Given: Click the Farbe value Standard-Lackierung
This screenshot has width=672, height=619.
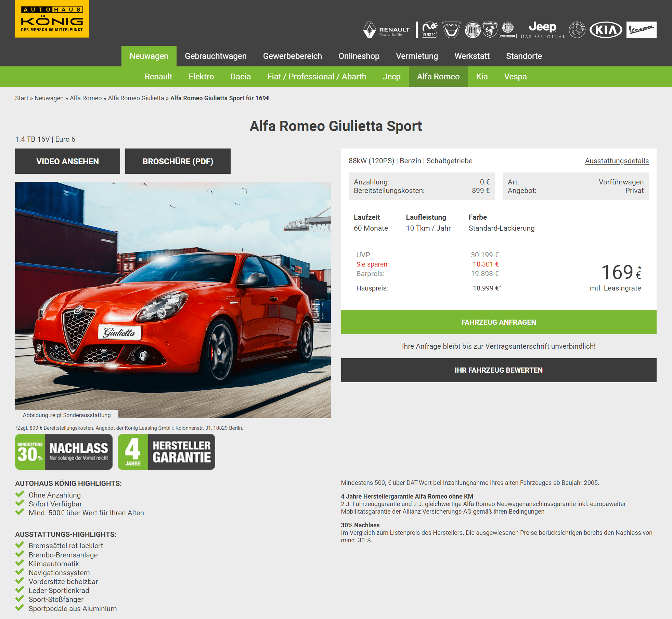Looking at the screenshot, I should pyautogui.click(x=501, y=228).
